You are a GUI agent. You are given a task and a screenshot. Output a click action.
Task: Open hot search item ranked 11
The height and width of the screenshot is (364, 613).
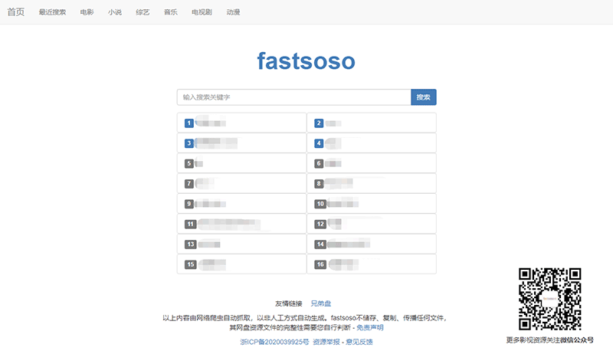point(241,224)
